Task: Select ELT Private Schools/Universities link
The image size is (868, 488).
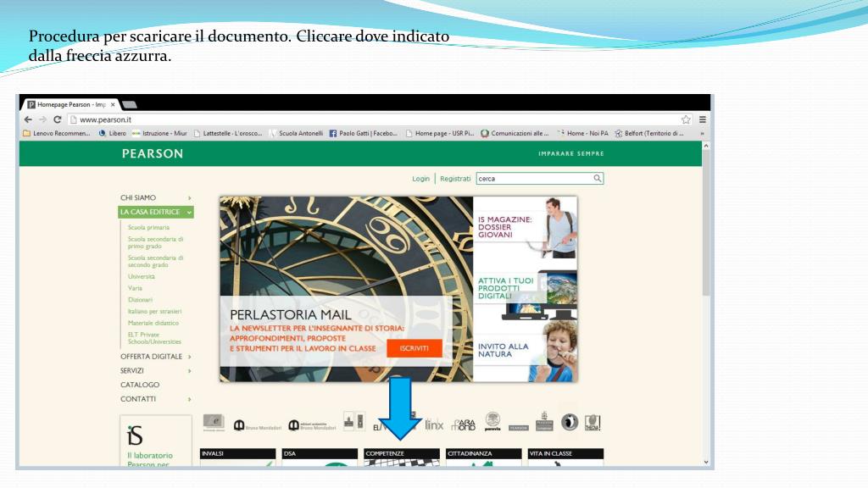Action: tap(154, 338)
